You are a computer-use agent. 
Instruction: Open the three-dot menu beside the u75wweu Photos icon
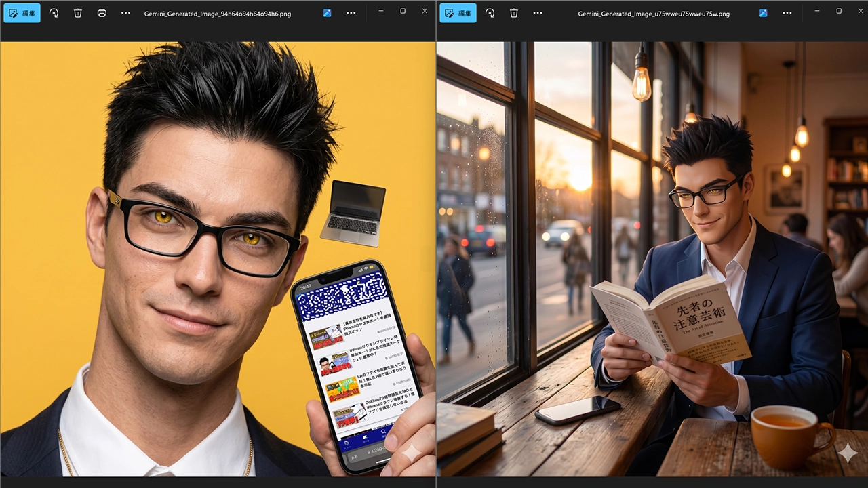[787, 13]
